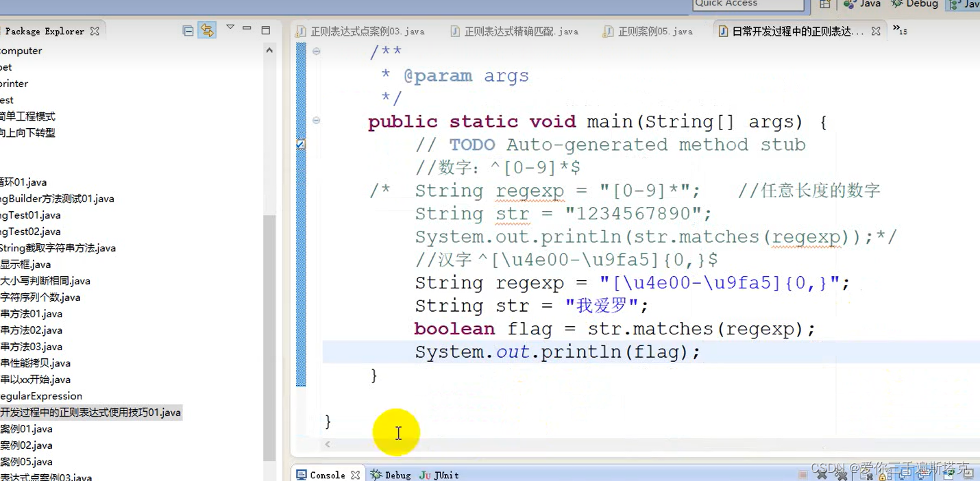This screenshot has height=481, width=980.
Task: Open the JUnit view tab
Action: point(439,475)
